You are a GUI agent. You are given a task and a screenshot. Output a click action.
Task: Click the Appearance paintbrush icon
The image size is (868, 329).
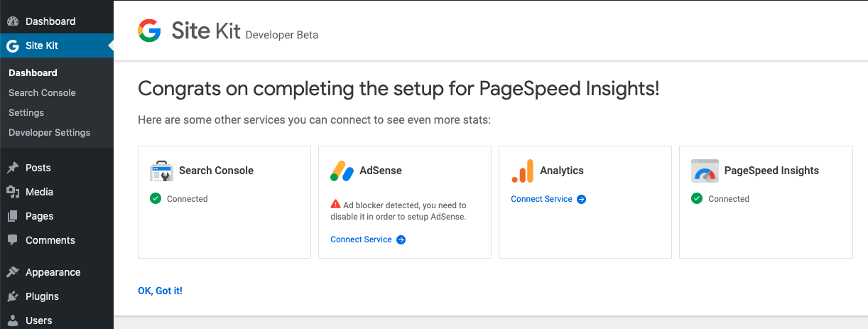click(12, 272)
